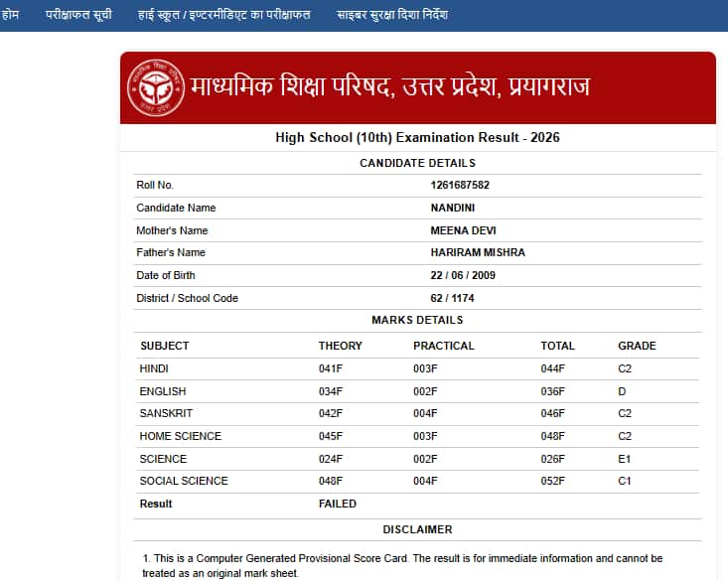
Task: Click Home Science total marks 048F
Action: pos(553,436)
